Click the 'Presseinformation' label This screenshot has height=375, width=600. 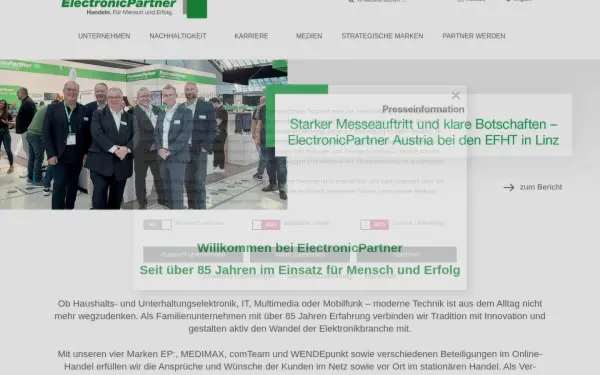click(423, 109)
